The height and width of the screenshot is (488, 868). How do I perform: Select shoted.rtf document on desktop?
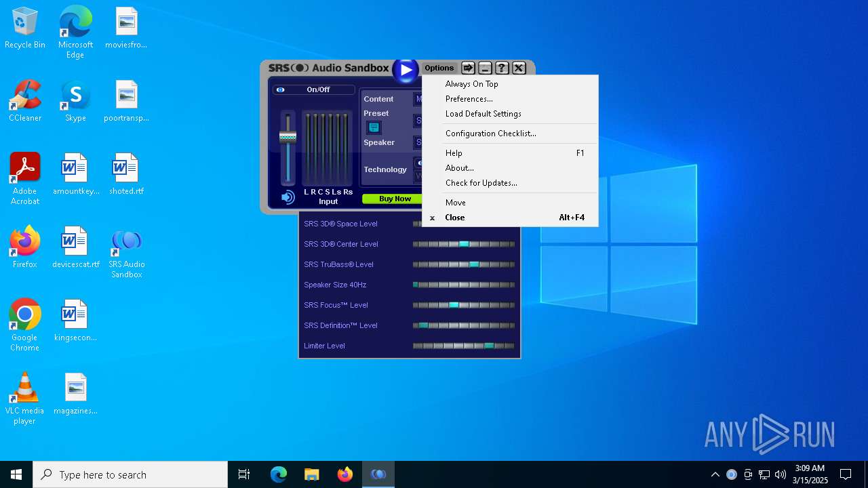[127, 174]
